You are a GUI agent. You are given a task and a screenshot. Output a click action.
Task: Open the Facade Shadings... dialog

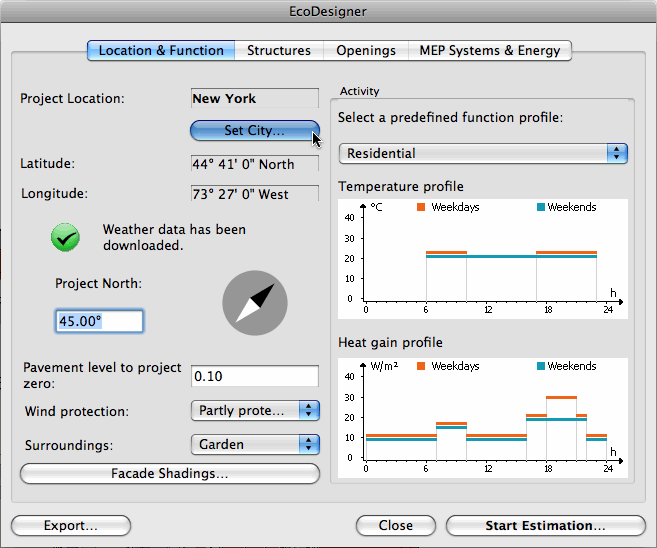point(170,473)
